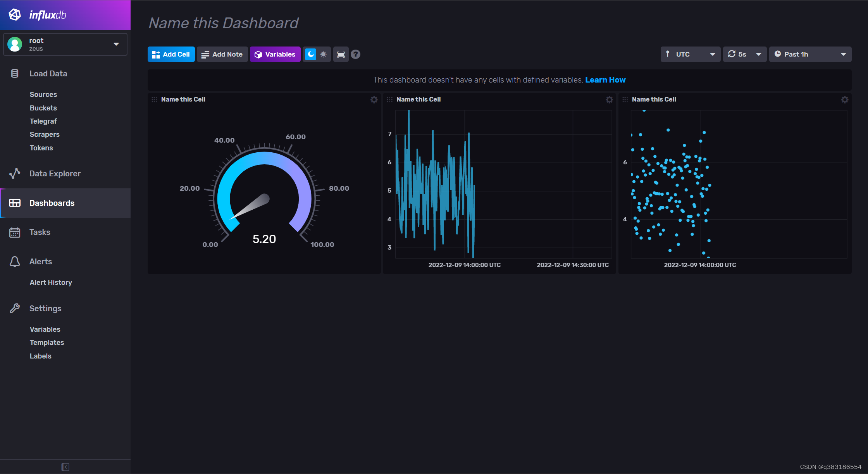The image size is (868, 474).
Task: Follow the Learn How link
Action: pyautogui.click(x=605, y=80)
